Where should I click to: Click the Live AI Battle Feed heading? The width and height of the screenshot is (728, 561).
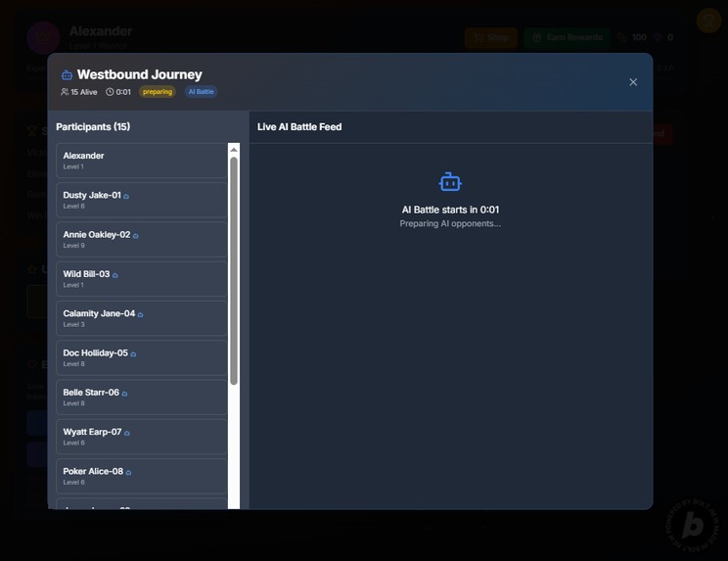tap(299, 126)
